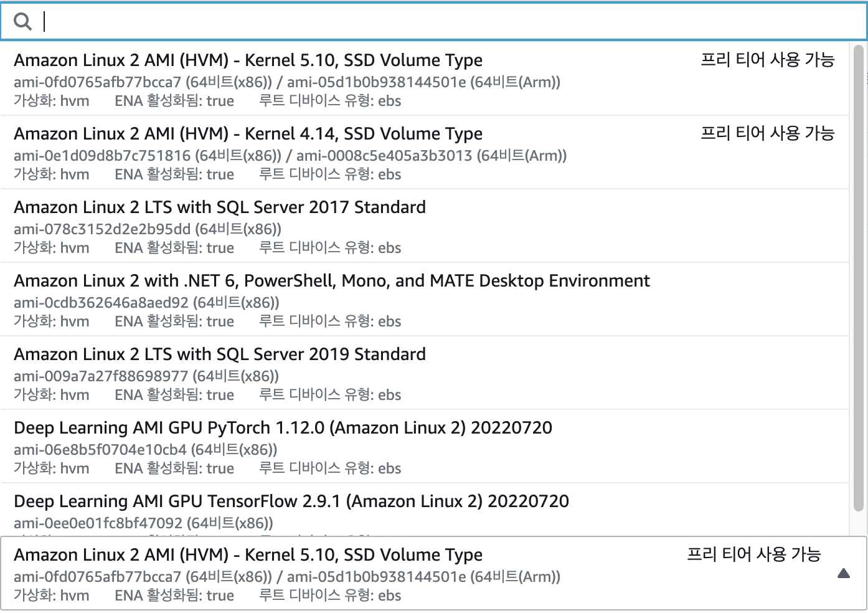The width and height of the screenshot is (868, 613).
Task: Pick Amazon Linux 2 LTS SQL Server 2019 Standard
Action: (424, 373)
